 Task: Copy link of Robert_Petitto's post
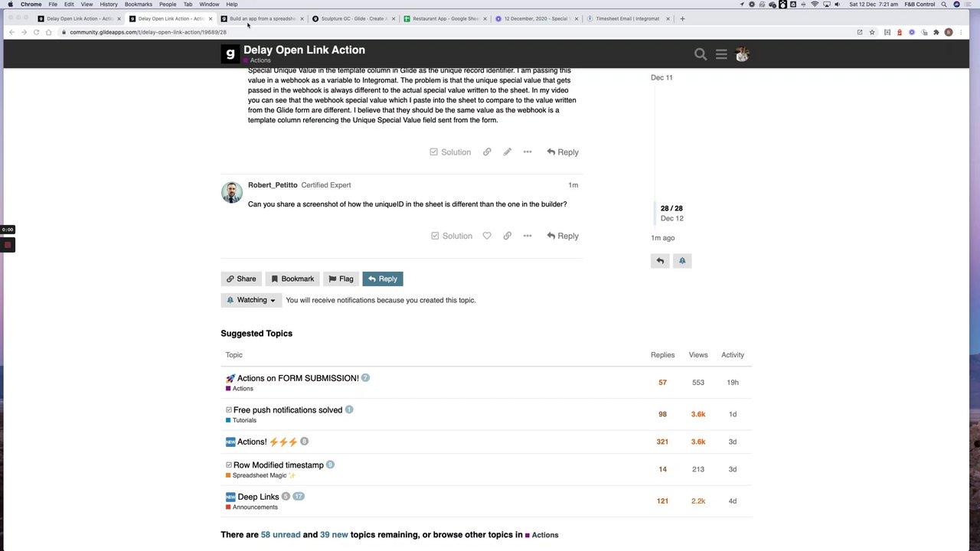coord(507,236)
